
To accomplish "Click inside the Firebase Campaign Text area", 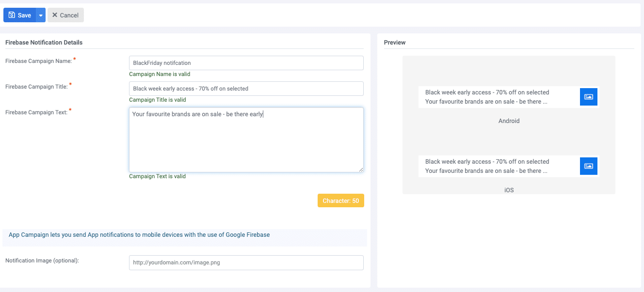I will (x=246, y=139).
